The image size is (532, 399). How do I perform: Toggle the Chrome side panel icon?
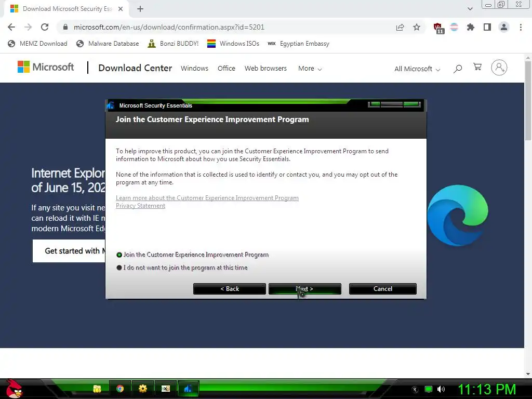(487, 27)
